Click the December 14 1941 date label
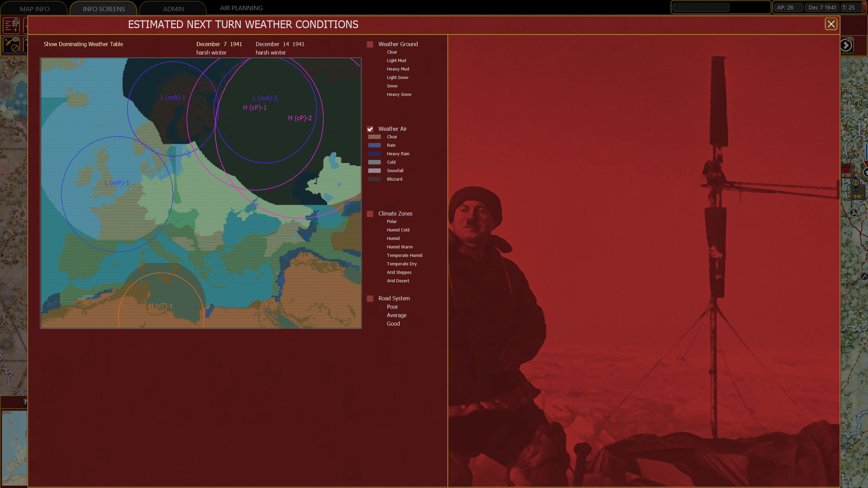 click(x=280, y=44)
